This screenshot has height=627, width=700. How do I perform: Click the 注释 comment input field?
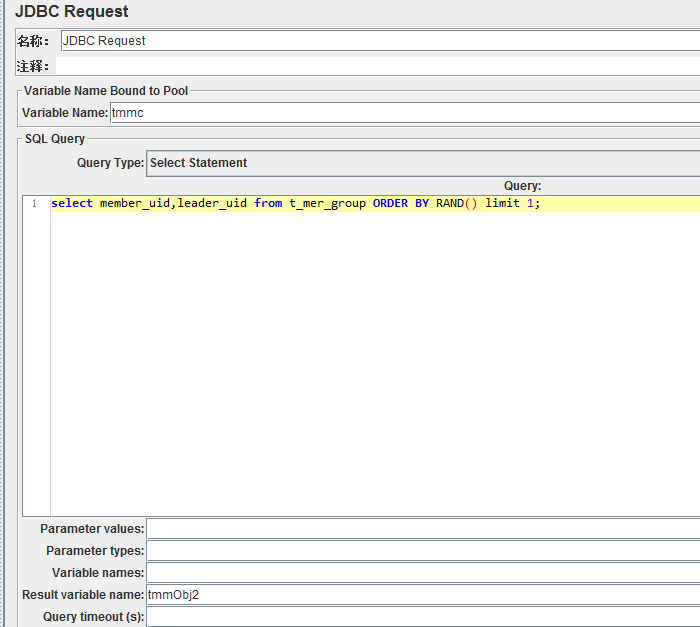[378, 66]
